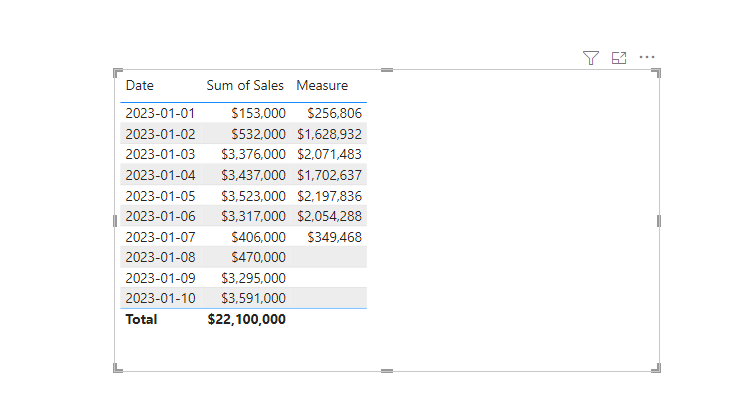This screenshot has width=753, height=393.
Task: Click the bottom-left corner resize handle
Action: (118, 368)
